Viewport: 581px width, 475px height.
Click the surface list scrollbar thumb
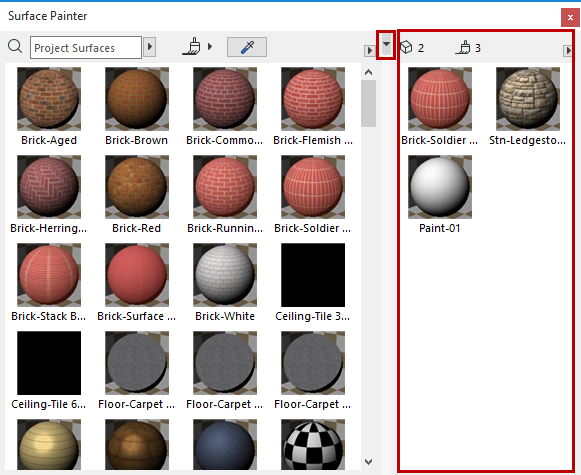(x=368, y=104)
